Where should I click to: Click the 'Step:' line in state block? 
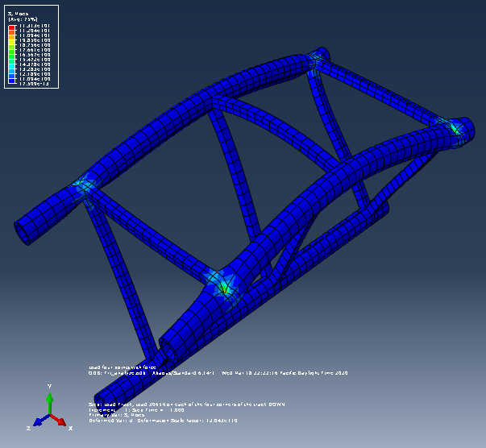pos(187,404)
